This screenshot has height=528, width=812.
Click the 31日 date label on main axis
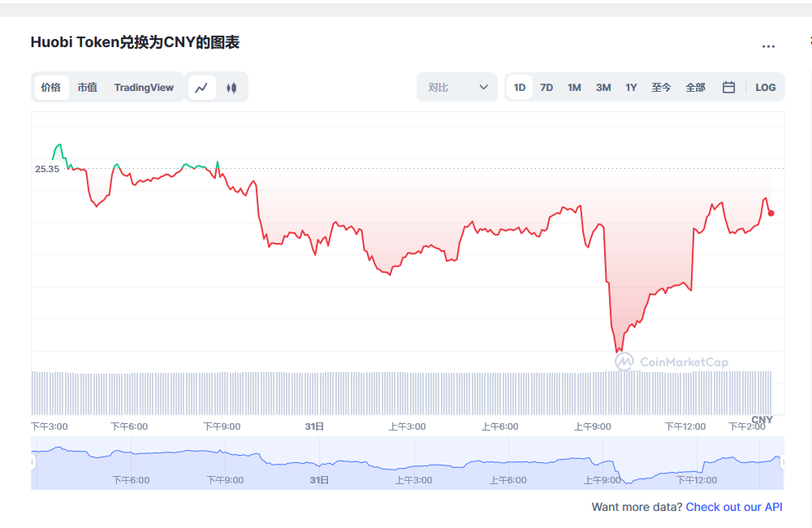[314, 426]
